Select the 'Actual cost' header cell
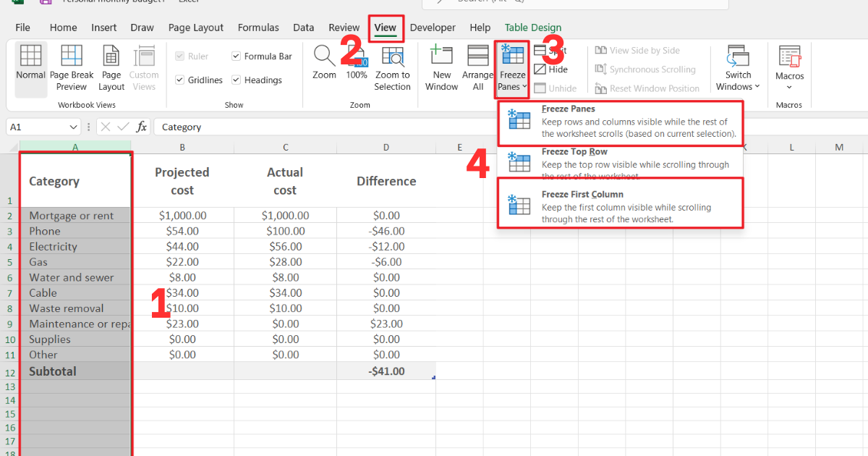This screenshot has width=868, height=456. point(285,181)
